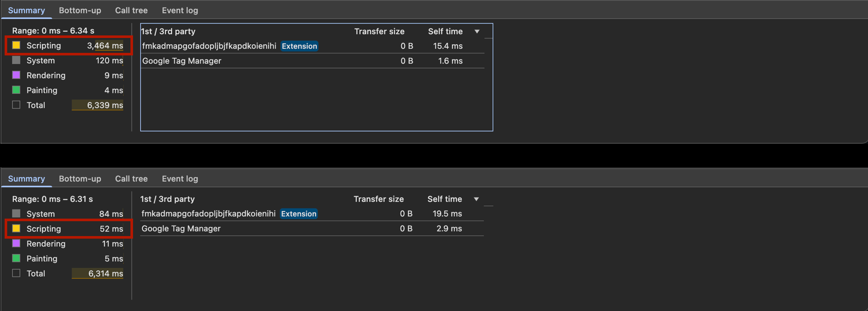Open Self time sort dropdown in bottom panel
Image resolution: width=868 pixels, height=311 pixels.
click(476, 200)
